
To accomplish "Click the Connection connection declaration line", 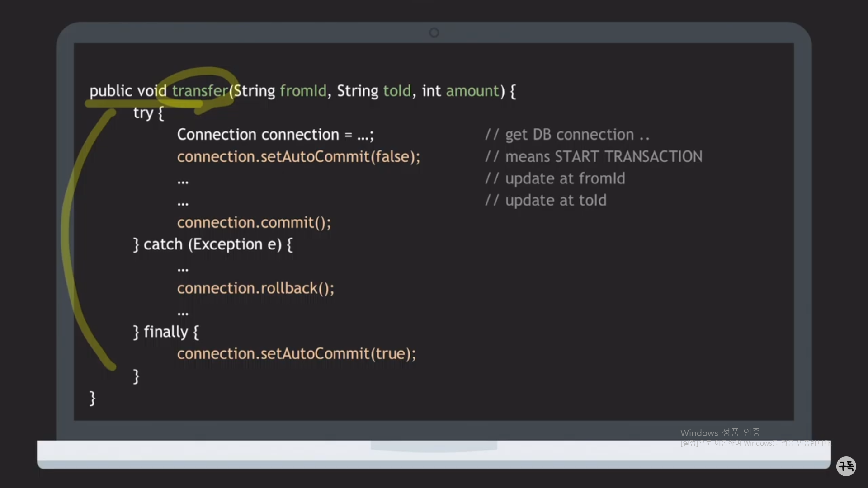I will tap(275, 135).
